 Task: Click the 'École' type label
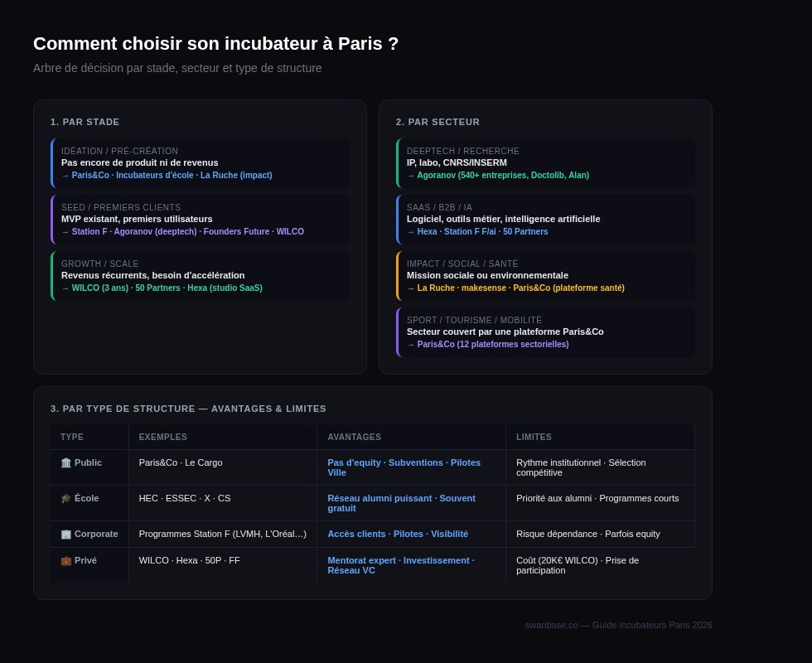(86, 498)
